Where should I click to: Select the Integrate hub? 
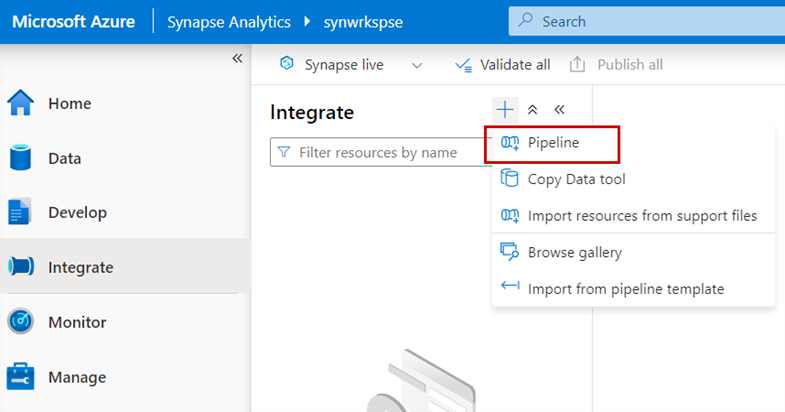click(124, 267)
